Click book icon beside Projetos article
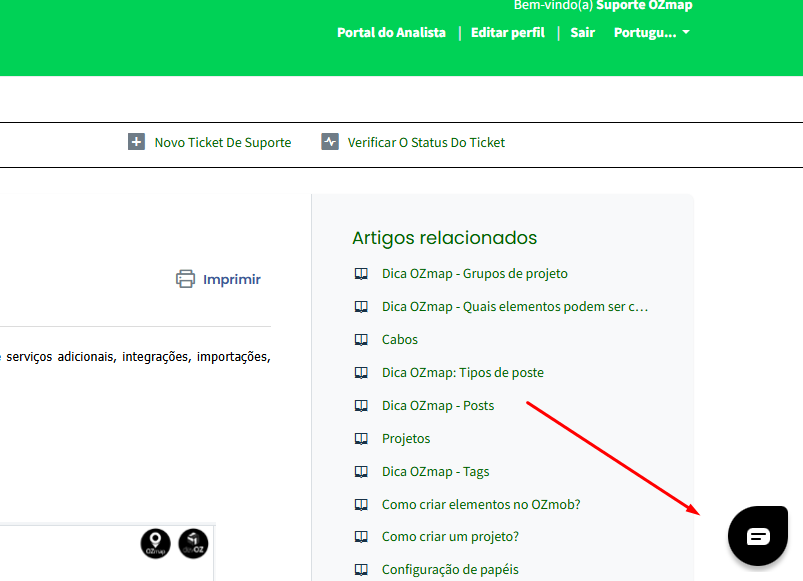803x581 pixels. (x=361, y=439)
